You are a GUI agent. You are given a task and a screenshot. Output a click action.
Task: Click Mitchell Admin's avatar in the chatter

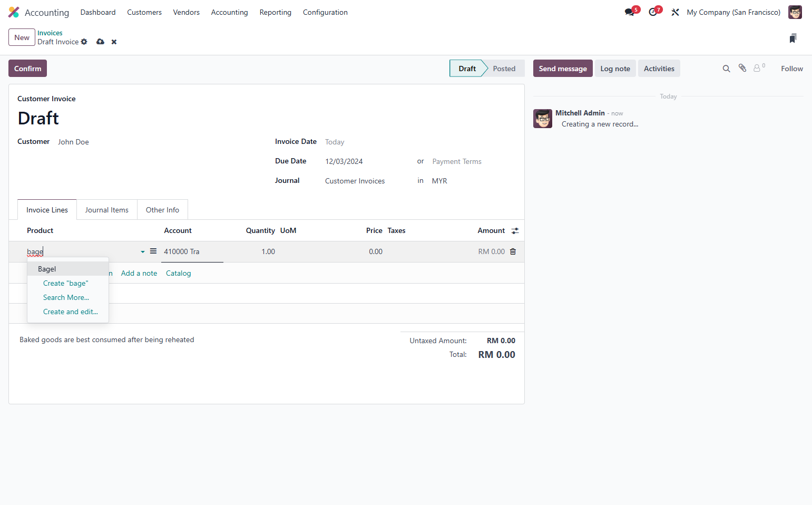543,119
